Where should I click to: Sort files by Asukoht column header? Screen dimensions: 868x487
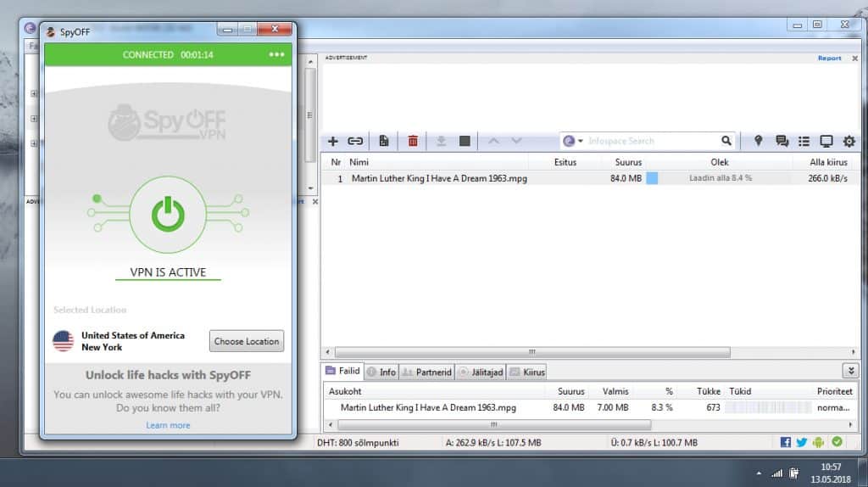345,392
